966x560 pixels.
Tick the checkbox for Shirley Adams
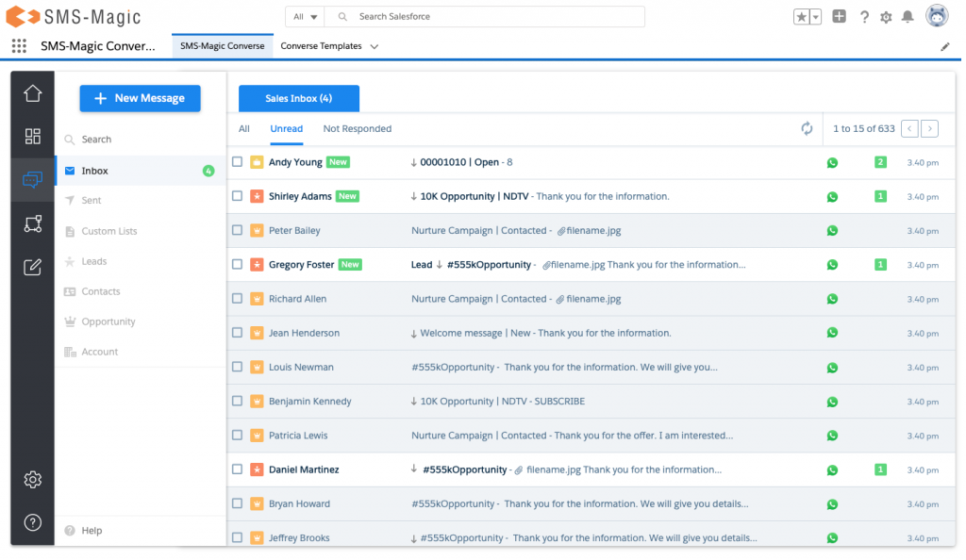point(237,196)
